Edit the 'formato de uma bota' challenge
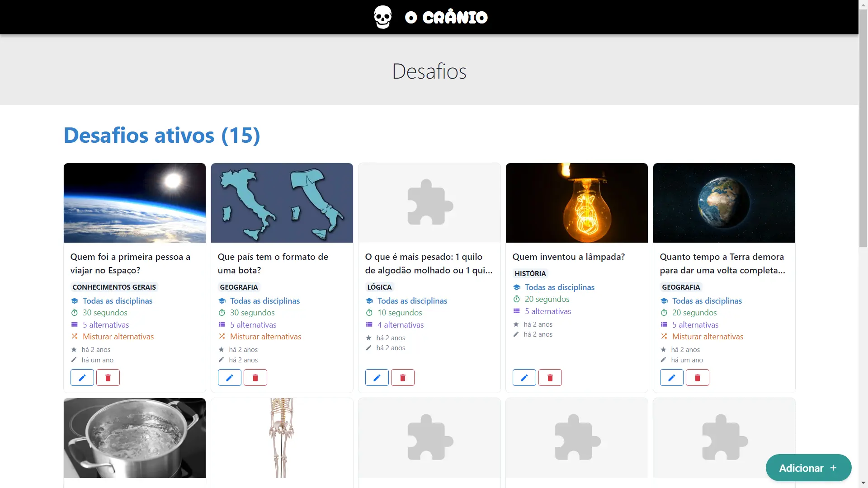Viewport: 868px width, 488px height. pos(230,377)
